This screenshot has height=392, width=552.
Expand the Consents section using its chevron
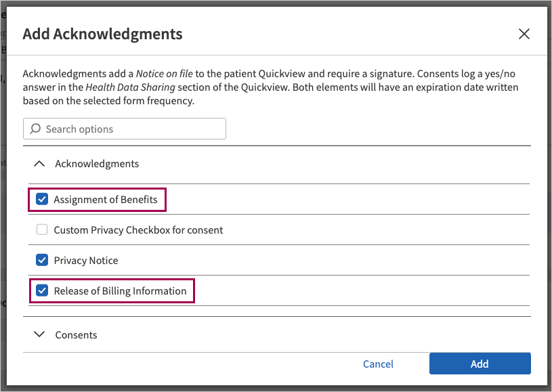tap(39, 334)
